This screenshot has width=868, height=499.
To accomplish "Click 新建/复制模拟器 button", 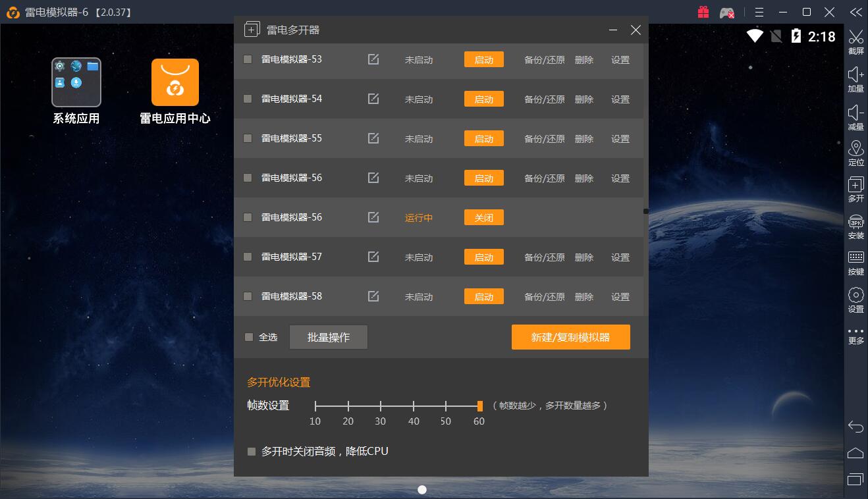I will [x=570, y=337].
